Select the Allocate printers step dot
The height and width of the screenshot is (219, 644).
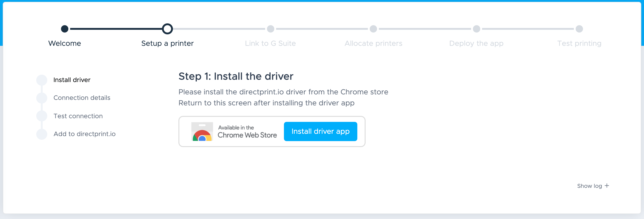(x=373, y=29)
